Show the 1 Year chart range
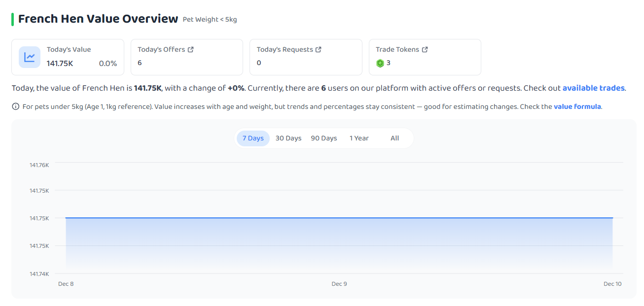 (x=359, y=138)
